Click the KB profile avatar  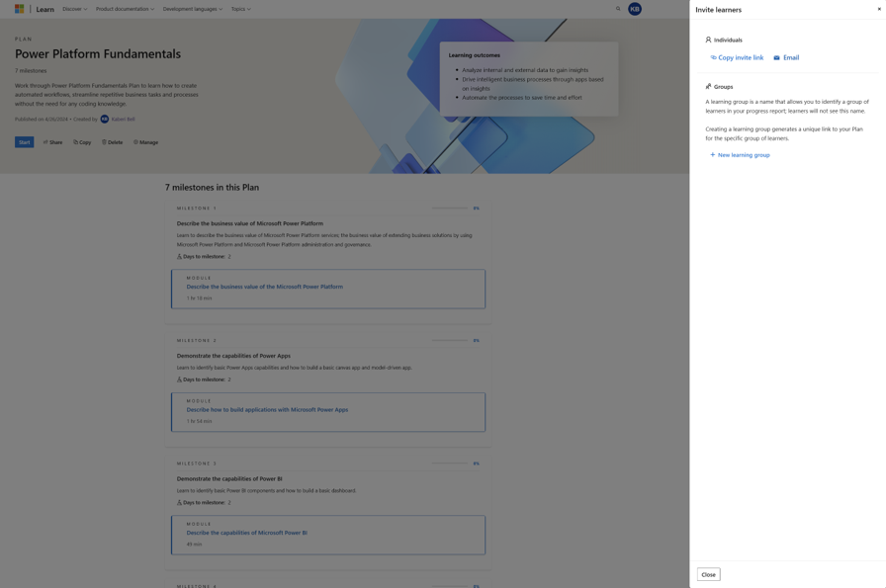click(634, 8)
